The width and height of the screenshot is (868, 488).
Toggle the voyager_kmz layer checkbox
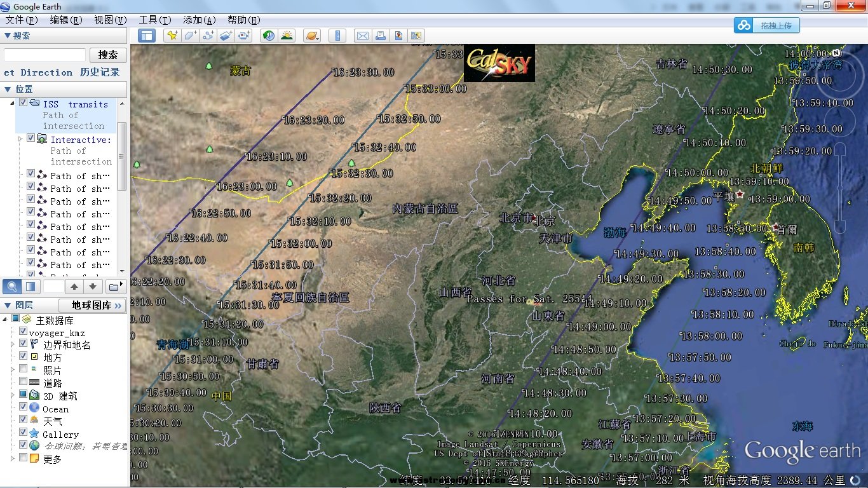coord(24,332)
